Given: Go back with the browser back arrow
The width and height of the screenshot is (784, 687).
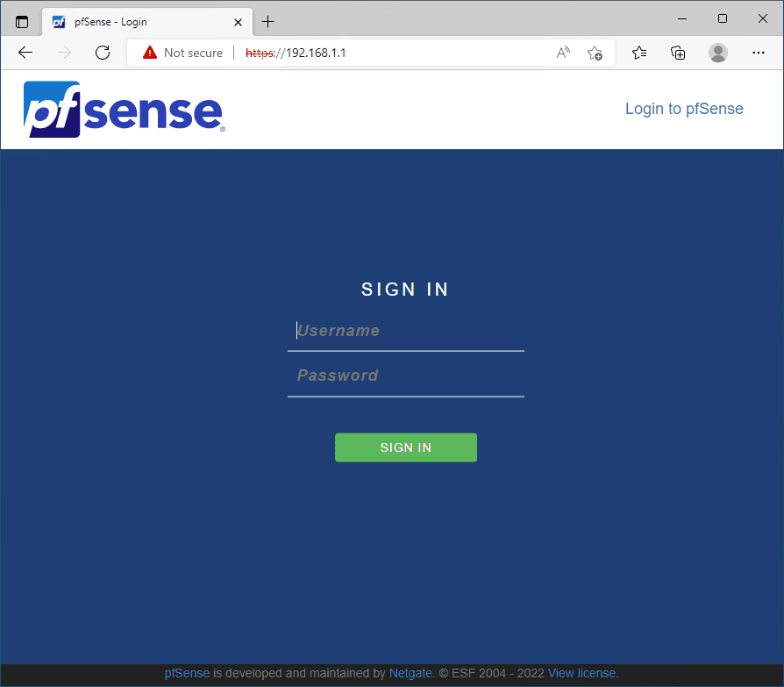Looking at the screenshot, I should [25, 53].
